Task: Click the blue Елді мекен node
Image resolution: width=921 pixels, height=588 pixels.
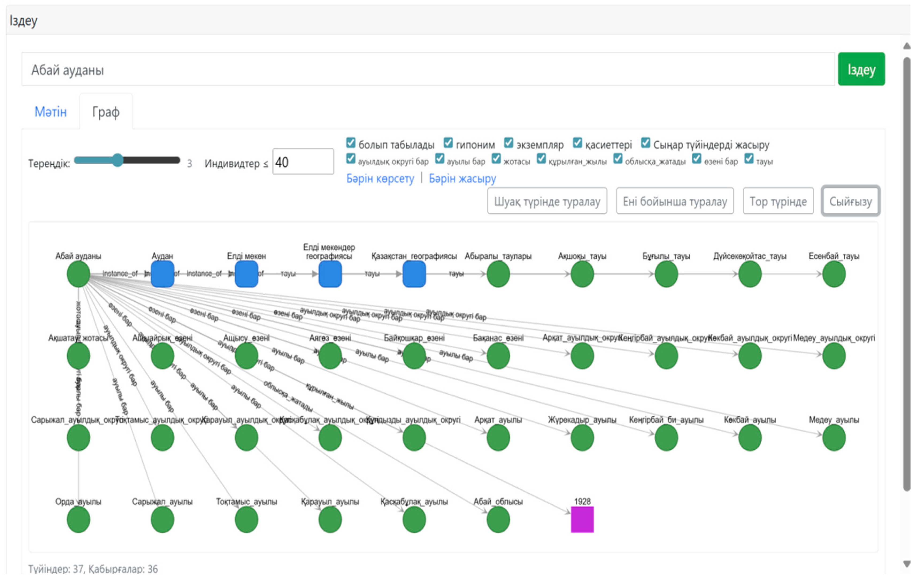Action: point(246,274)
